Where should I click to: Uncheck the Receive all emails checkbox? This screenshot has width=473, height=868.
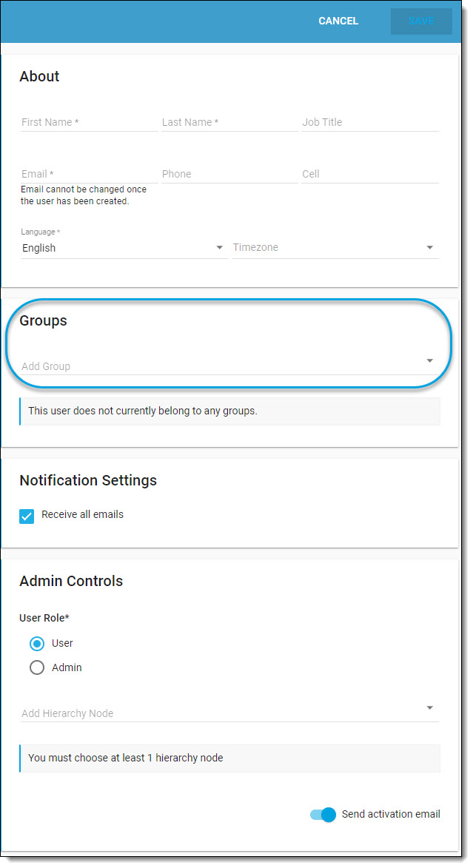[27, 517]
